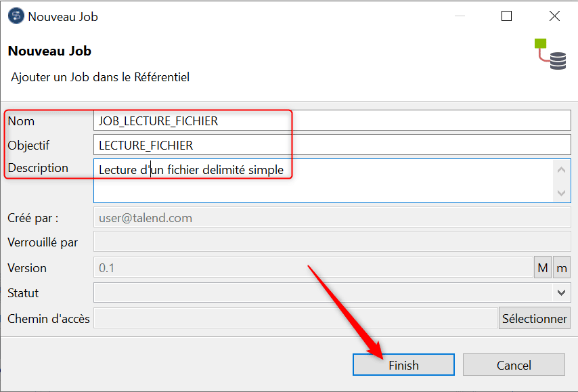Click the Talend logo in title bar
This screenshot has height=392, width=578.
[x=16, y=16]
